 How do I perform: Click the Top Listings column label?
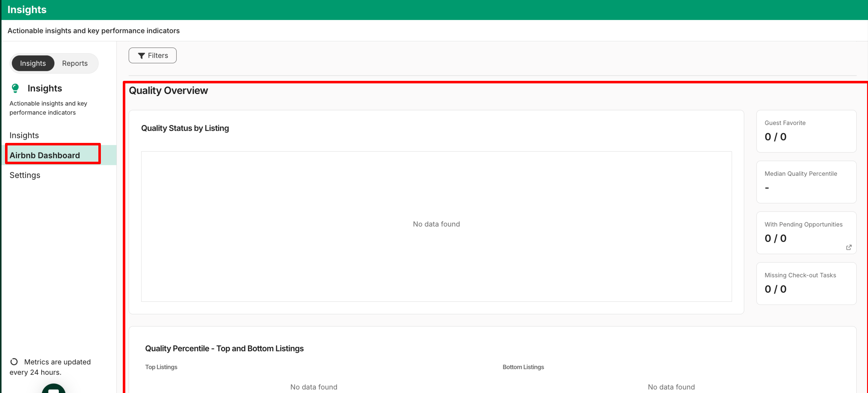(161, 367)
